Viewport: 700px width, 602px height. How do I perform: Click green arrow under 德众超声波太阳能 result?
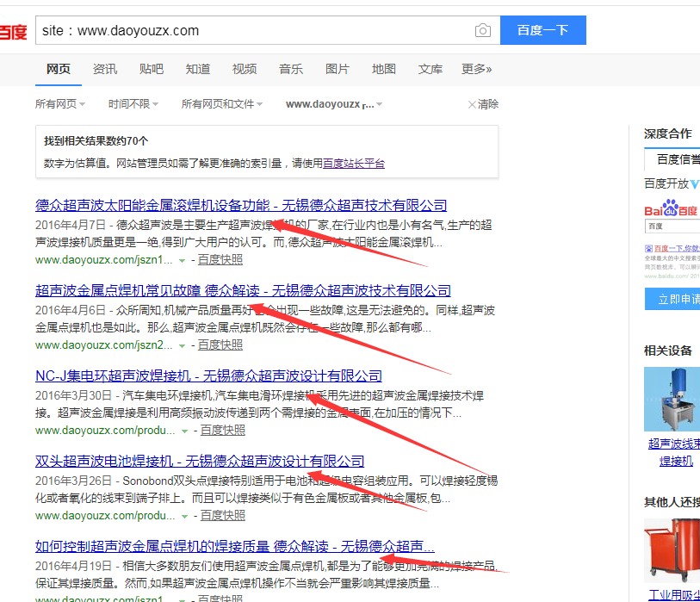(183, 259)
